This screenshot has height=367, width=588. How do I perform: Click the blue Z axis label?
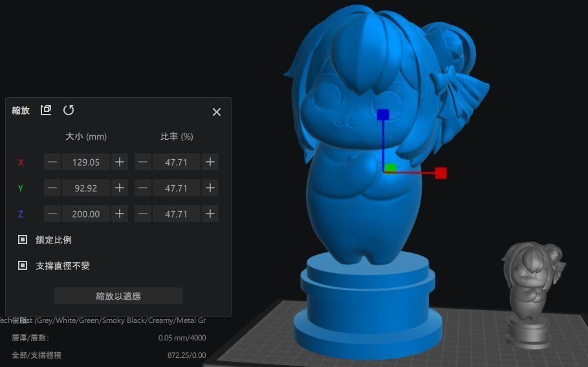coord(21,214)
